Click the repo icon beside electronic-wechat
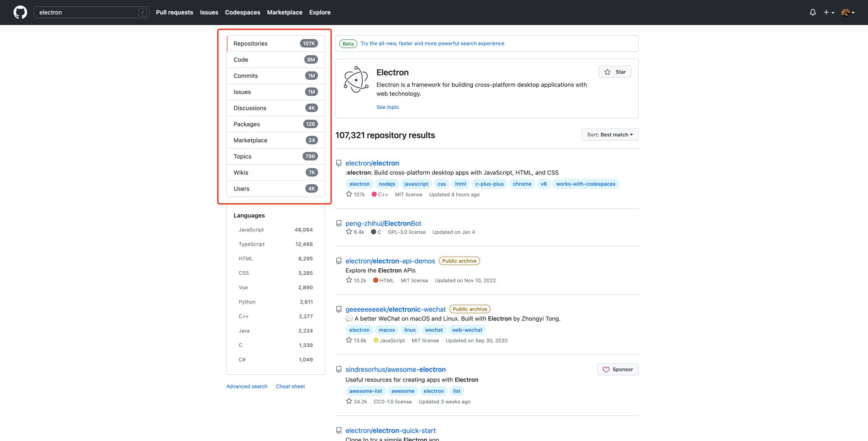Screen dimensions: 868x441 click(339, 309)
